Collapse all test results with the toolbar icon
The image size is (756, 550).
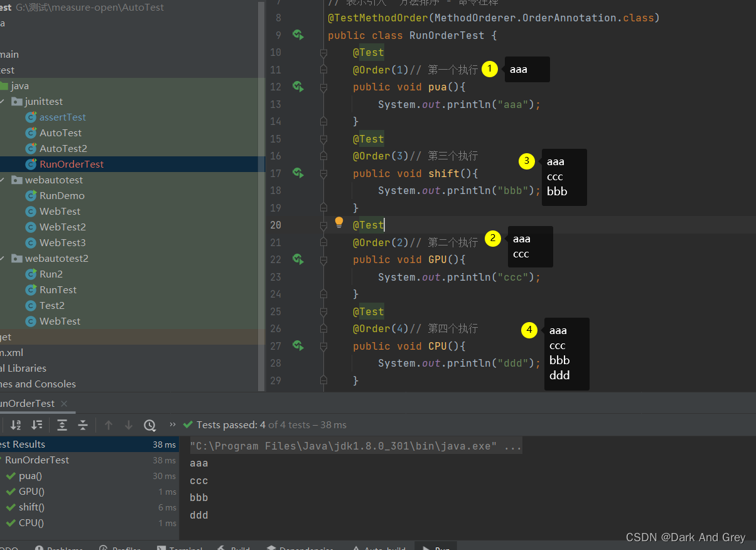point(83,425)
